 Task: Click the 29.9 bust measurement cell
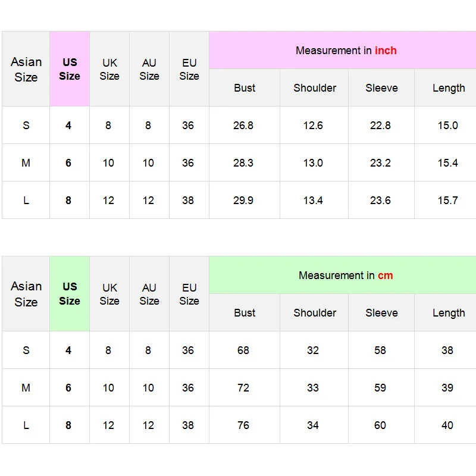245,200
